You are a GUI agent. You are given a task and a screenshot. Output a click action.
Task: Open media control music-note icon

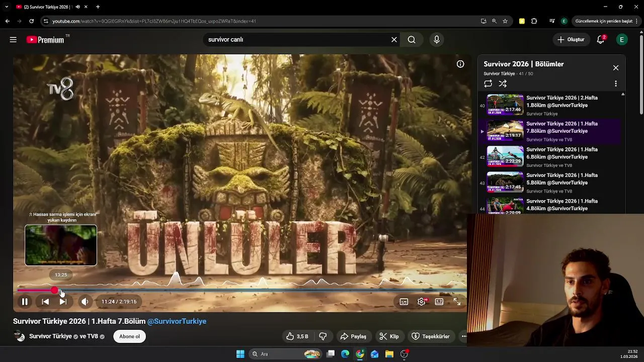pos(552,21)
